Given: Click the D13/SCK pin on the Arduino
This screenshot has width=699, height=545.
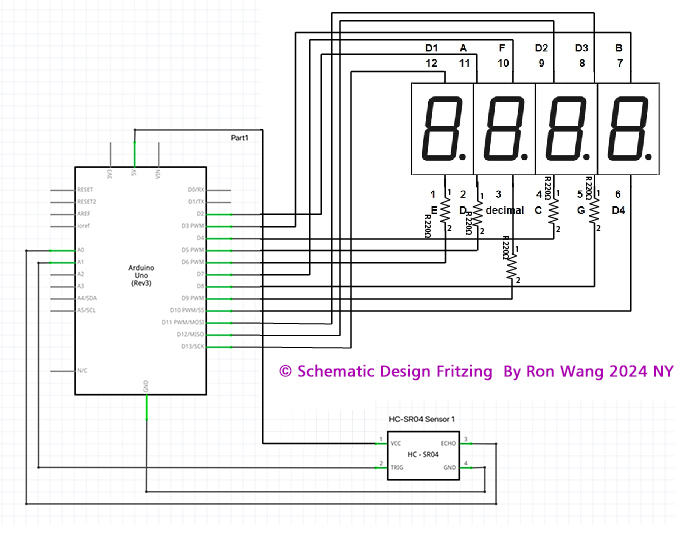Looking at the screenshot, I should [x=192, y=346].
